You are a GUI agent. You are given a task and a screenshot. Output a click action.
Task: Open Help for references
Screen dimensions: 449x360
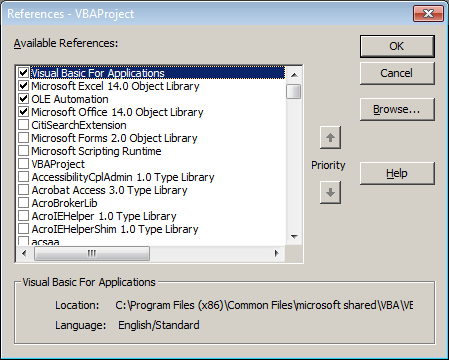[x=397, y=173]
